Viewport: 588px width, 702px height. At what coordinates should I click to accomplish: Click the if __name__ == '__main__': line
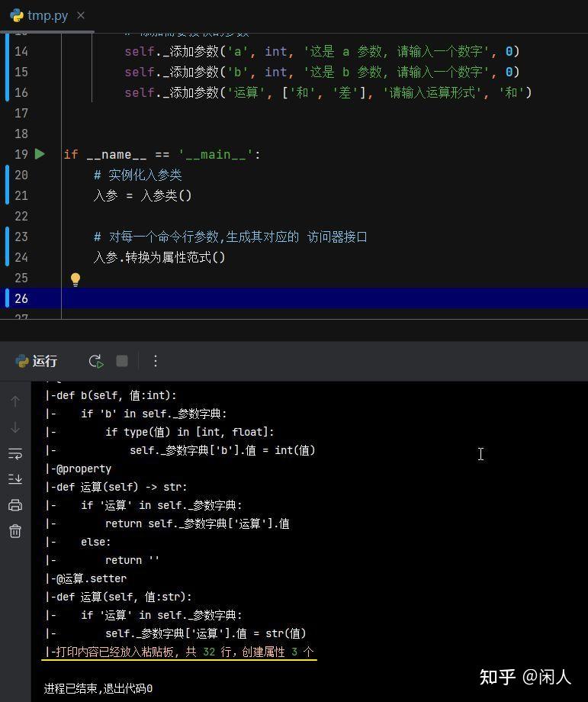(x=162, y=154)
